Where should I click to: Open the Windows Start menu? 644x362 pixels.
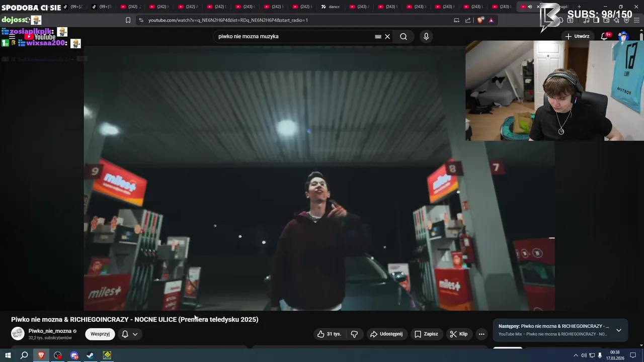[8, 355]
